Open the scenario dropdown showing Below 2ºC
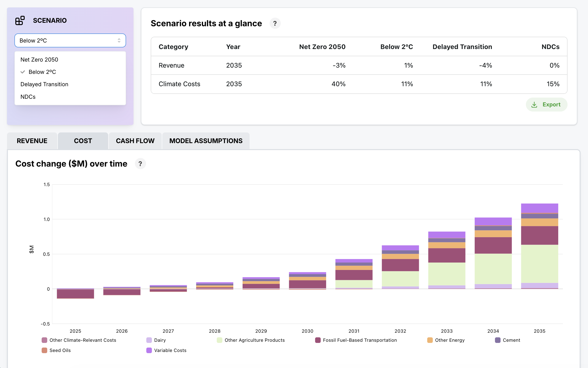 coord(70,40)
